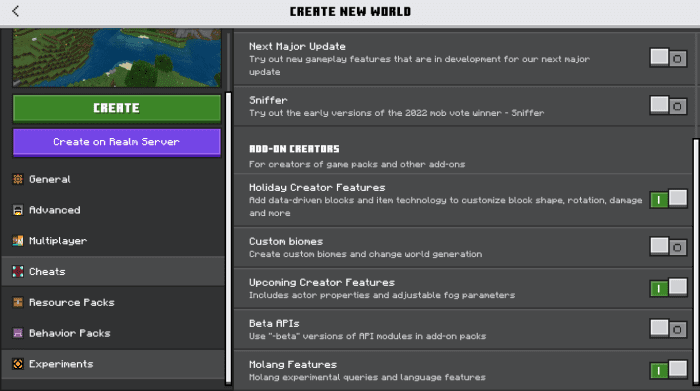This screenshot has height=391, width=700.
Task: Click the Create New World header title
Action: [350, 12]
